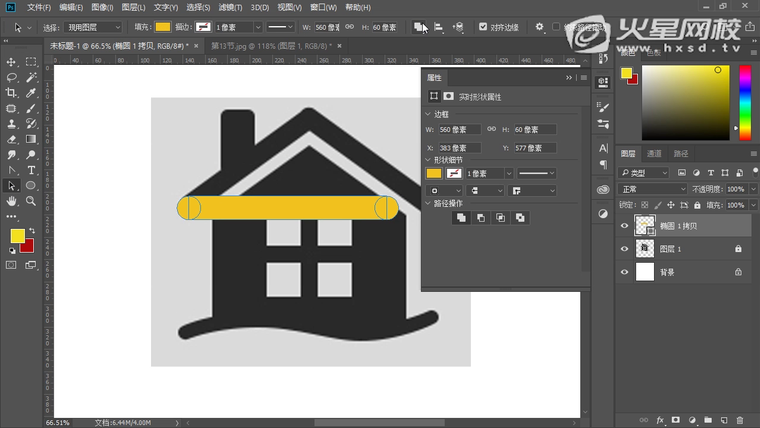760x428 pixels.
Task: Select the Magic Wand tool
Action: (x=31, y=77)
